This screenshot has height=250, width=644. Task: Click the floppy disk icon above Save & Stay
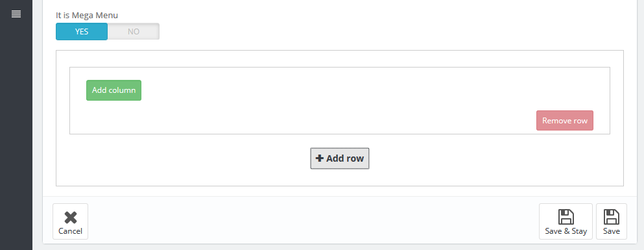566,217
